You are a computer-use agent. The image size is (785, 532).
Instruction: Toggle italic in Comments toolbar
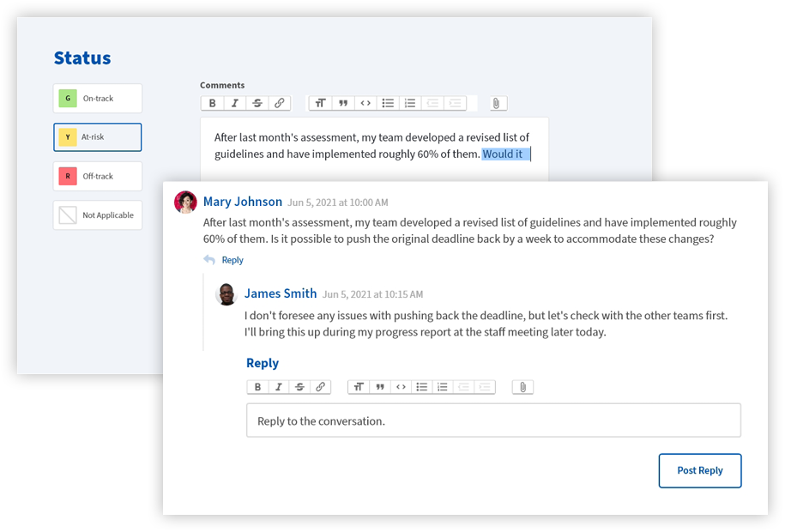[235, 103]
